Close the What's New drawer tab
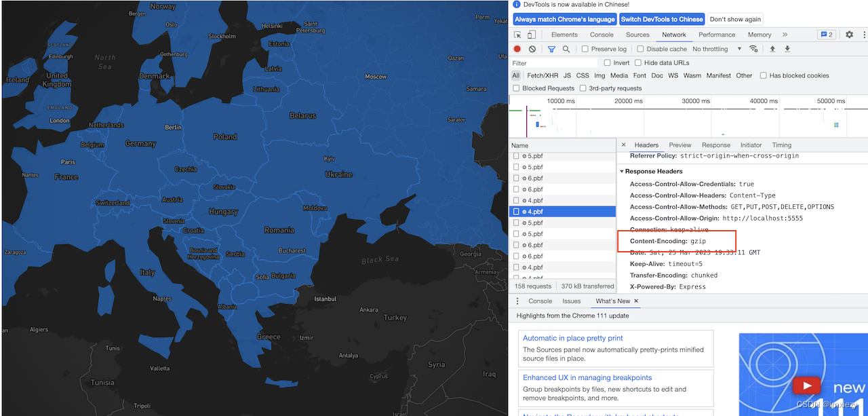This screenshot has height=416, width=868. click(636, 301)
